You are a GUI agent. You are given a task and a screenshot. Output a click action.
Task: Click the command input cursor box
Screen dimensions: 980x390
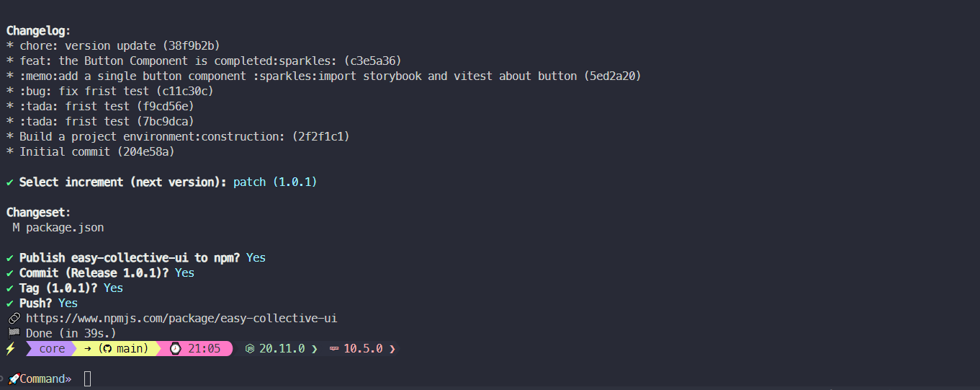tap(88, 378)
